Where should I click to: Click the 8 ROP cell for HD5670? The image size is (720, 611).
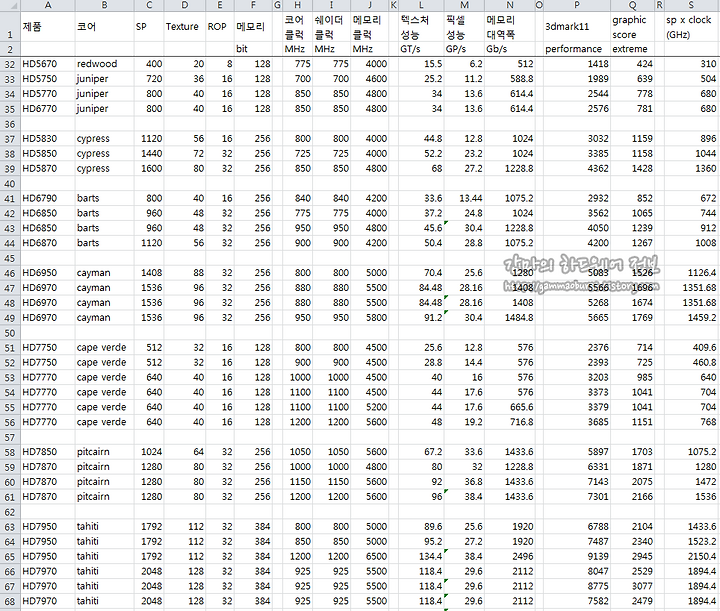pyautogui.click(x=220, y=64)
